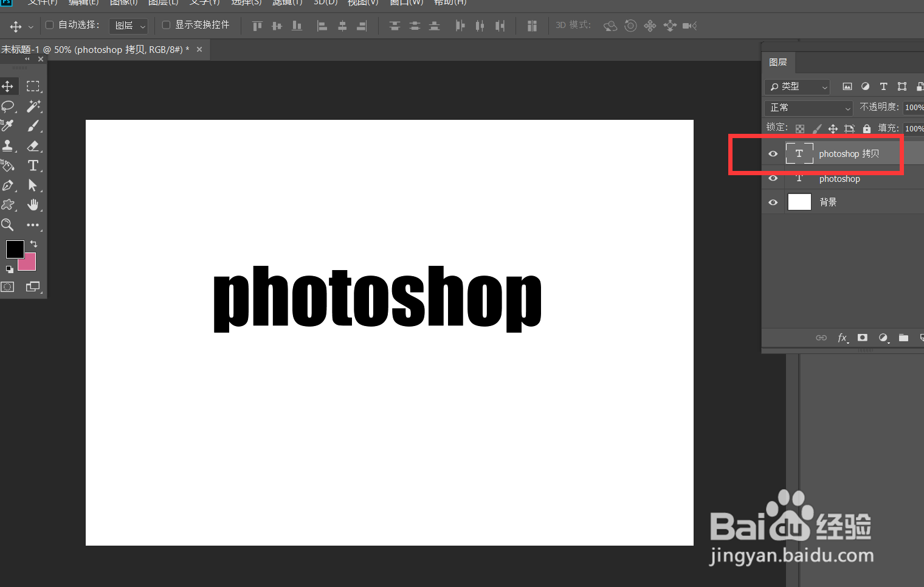Screen dimensions: 924x587
Task: Select the Magic Wand tool
Action: pos(33,106)
